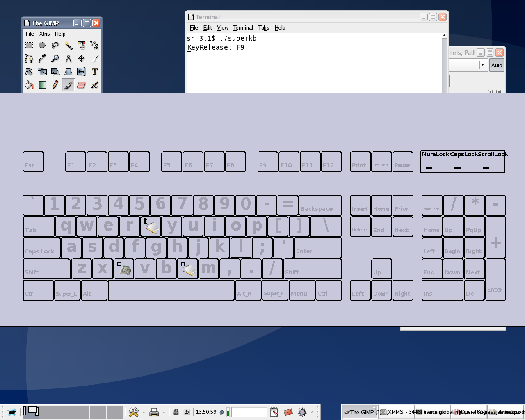Toggle the Auto button in Layers dialog
This screenshot has width=525, height=420.
(x=496, y=65)
